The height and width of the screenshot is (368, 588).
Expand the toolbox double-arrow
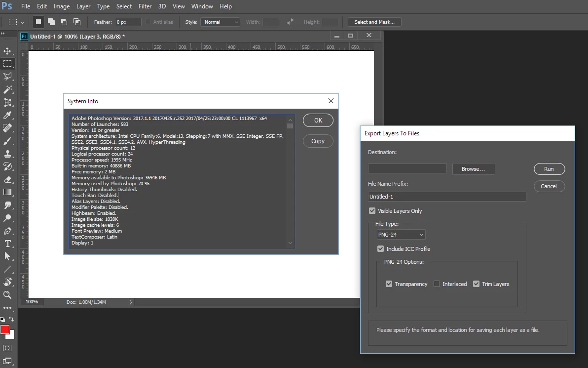[3, 34]
